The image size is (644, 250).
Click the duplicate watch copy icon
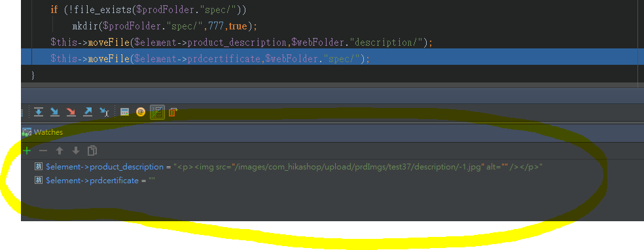(92, 151)
